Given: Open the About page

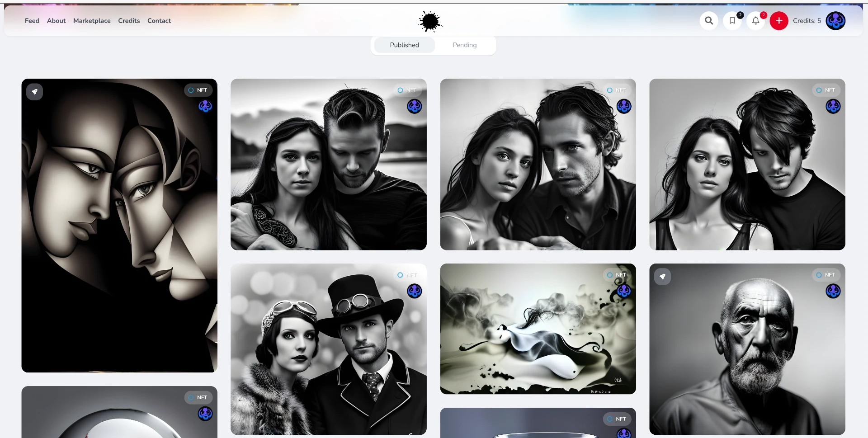Looking at the screenshot, I should [x=57, y=21].
